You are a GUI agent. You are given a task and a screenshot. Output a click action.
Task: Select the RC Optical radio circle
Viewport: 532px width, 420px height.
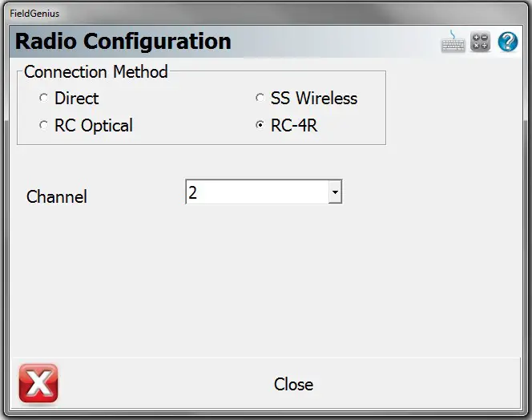click(x=44, y=126)
